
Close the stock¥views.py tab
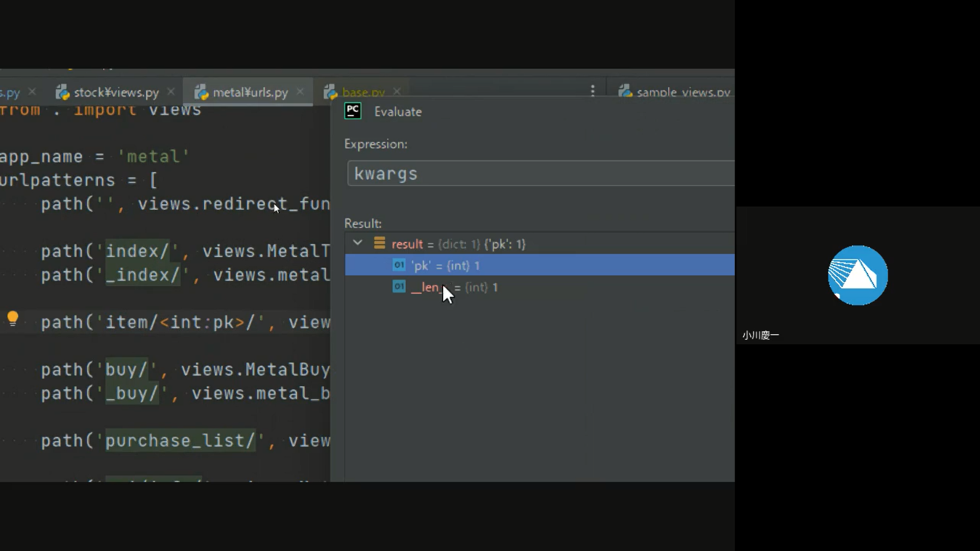click(x=171, y=91)
